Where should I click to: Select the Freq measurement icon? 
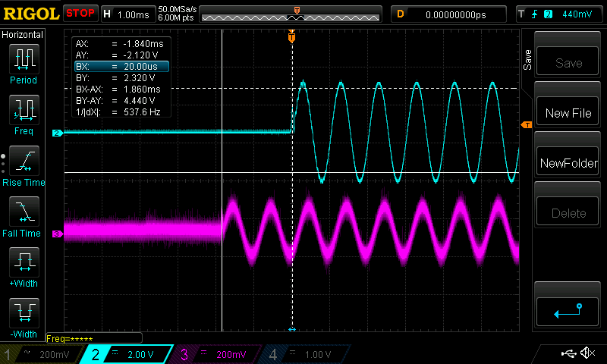pos(24,109)
